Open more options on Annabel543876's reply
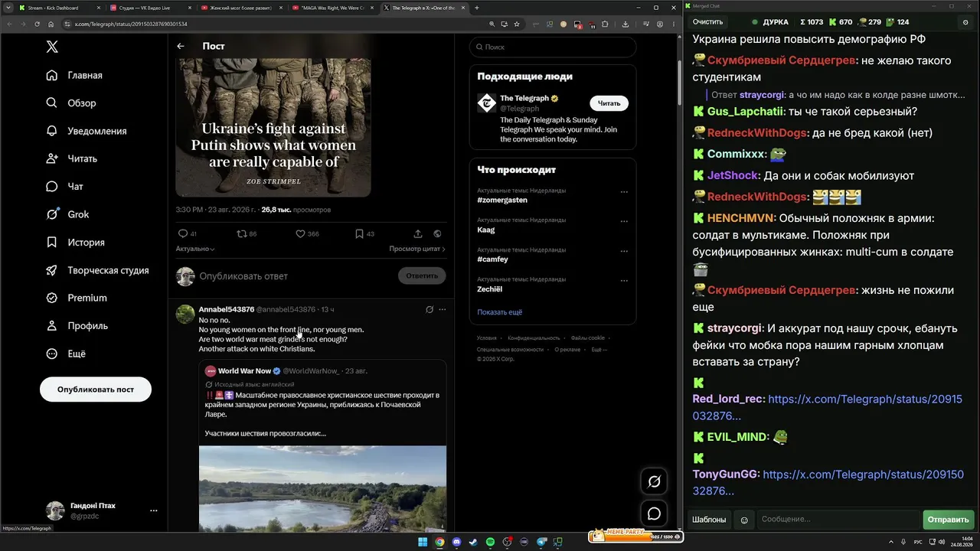Screen dimensions: 980x551 442,309
